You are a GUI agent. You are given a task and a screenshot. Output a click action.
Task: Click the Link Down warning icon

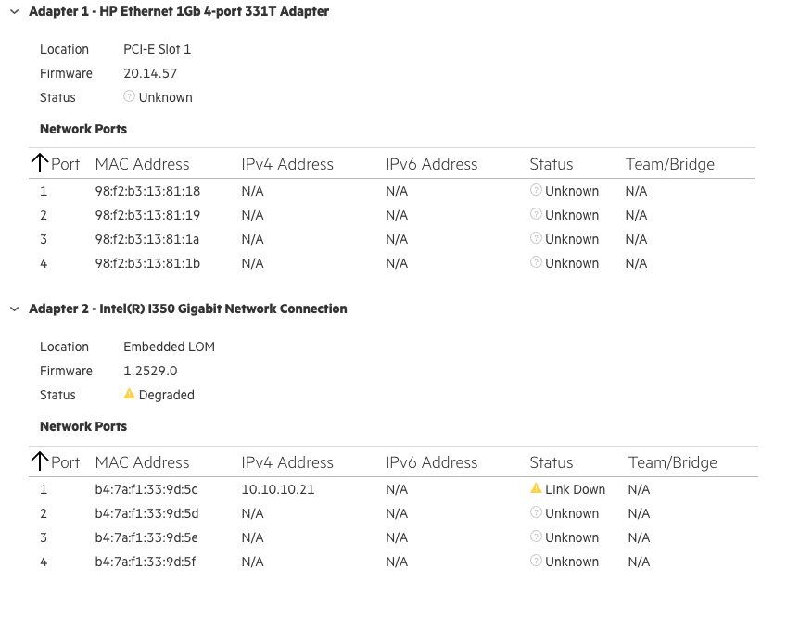point(536,488)
